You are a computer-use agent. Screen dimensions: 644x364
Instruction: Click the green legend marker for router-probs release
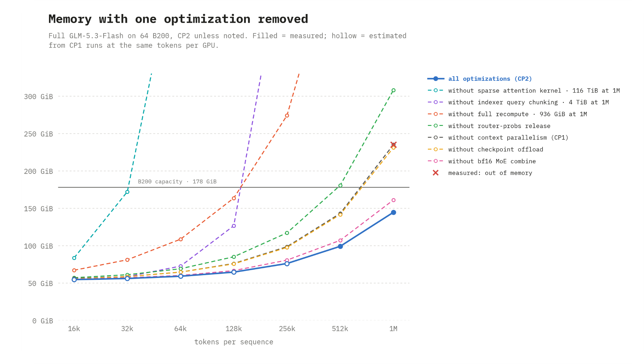(436, 126)
